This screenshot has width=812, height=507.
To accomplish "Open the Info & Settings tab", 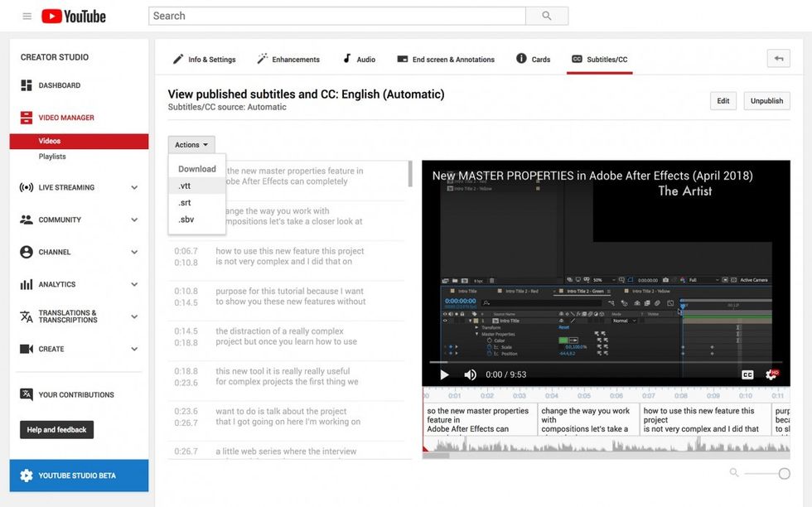I will [x=204, y=59].
